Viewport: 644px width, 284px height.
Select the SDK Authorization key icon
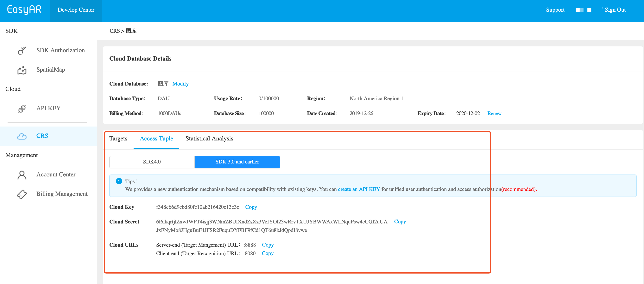[x=22, y=51]
